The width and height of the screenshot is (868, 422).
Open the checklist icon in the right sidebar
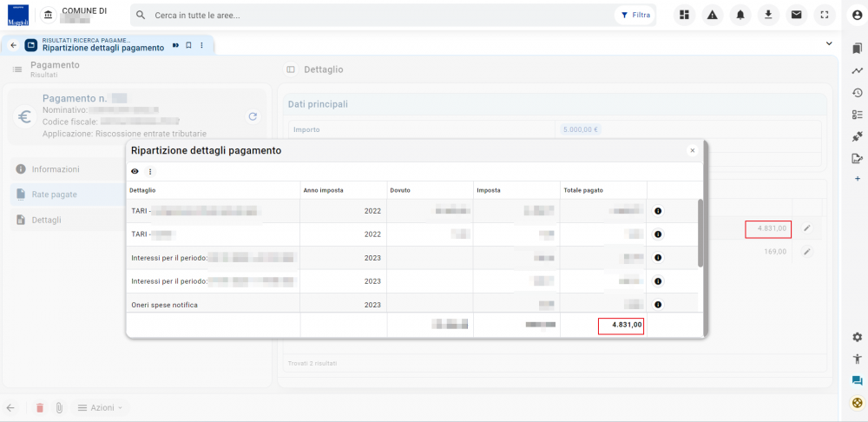[857, 115]
